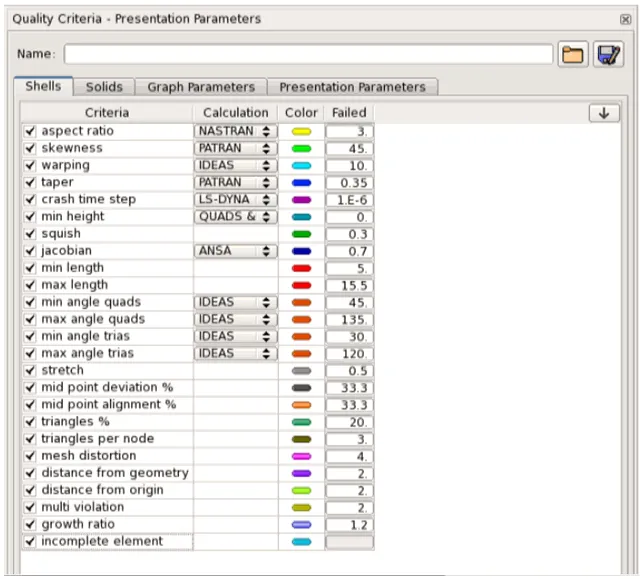Image resolution: width=640 pixels, height=579 pixels.
Task: Switch to the Solids tab
Action: [104, 87]
